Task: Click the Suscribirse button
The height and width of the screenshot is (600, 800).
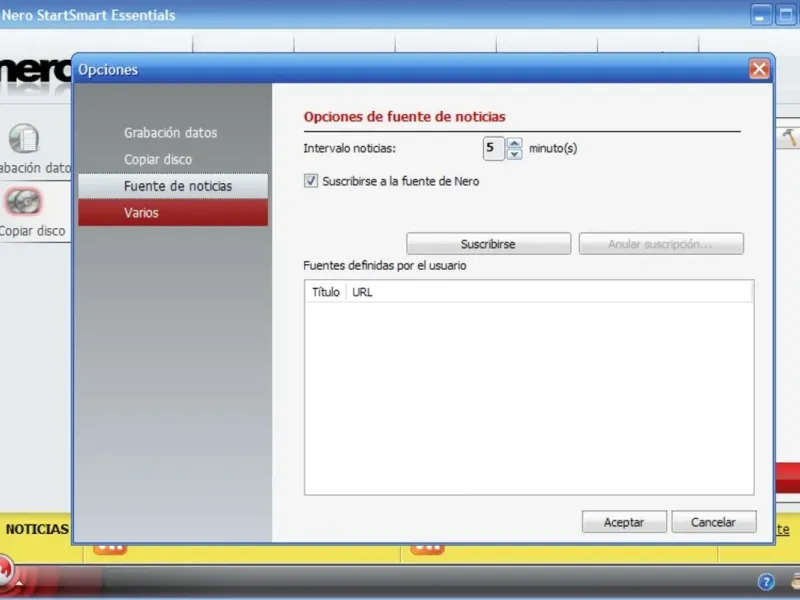Action: [488, 244]
